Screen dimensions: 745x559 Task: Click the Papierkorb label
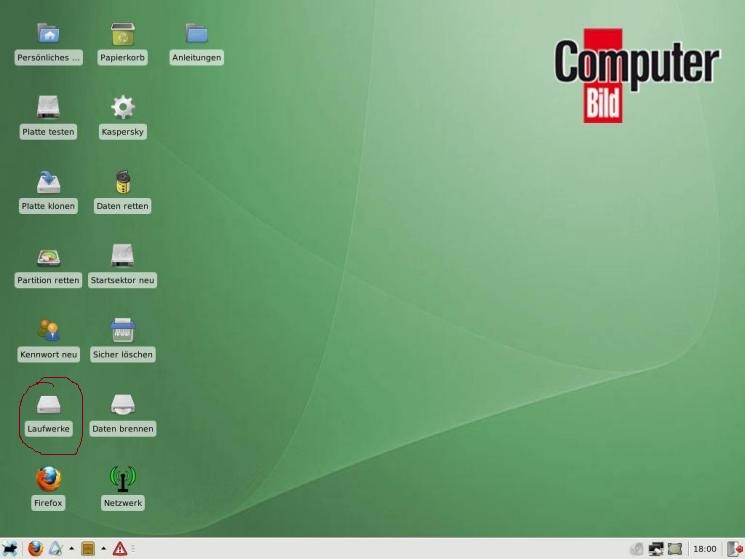tap(123, 57)
